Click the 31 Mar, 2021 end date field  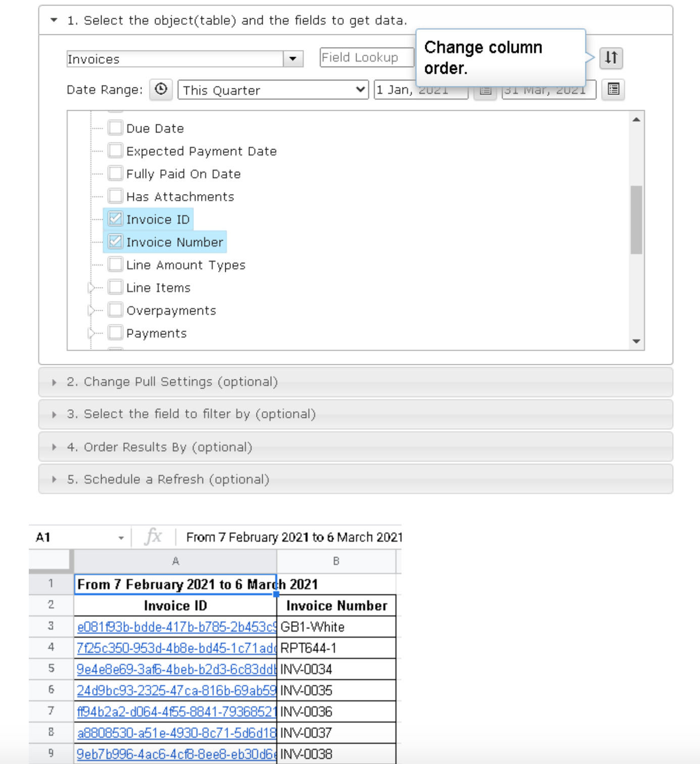[549, 90]
